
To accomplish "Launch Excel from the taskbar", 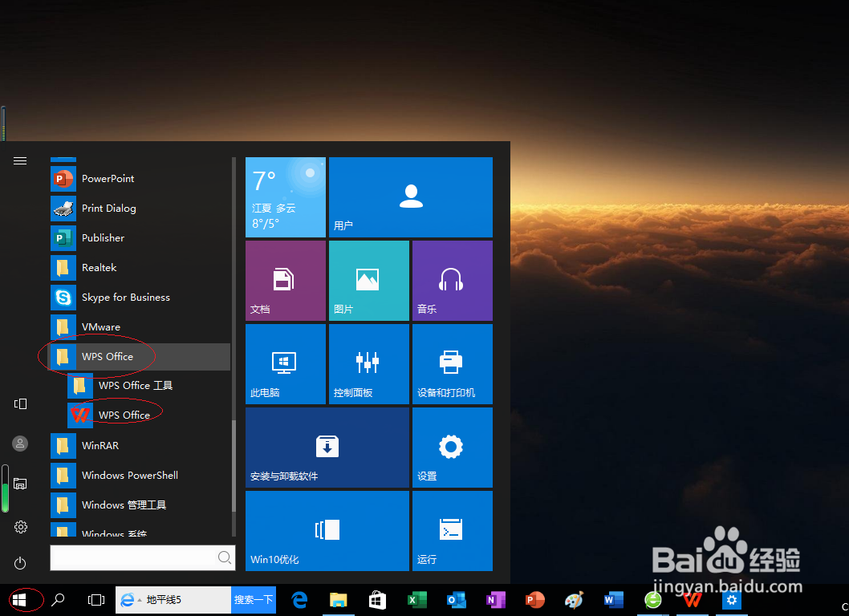I will click(417, 600).
